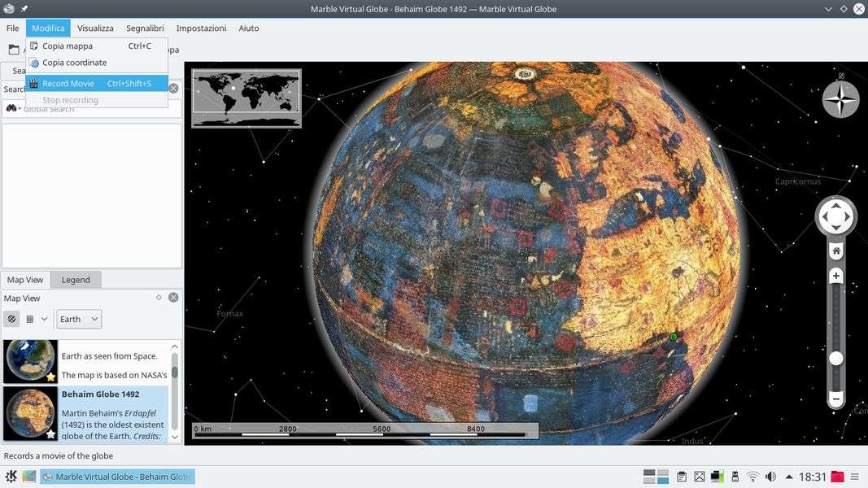Select globe projection icon in Map View

[12, 319]
